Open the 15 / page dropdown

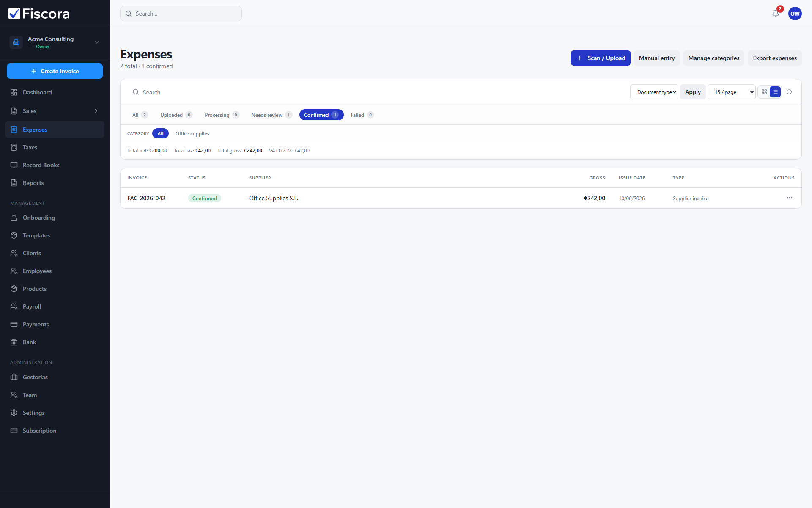click(x=732, y=92)
